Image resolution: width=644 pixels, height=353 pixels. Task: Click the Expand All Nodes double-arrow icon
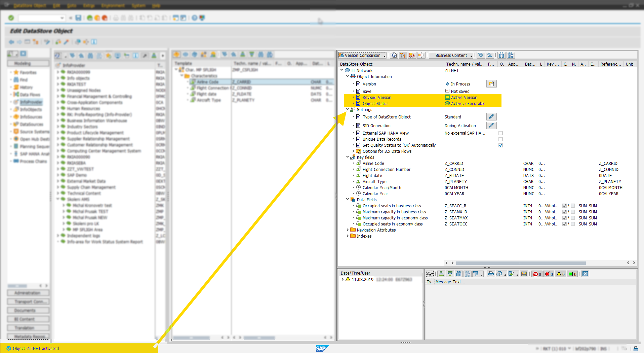click(481, 55)
